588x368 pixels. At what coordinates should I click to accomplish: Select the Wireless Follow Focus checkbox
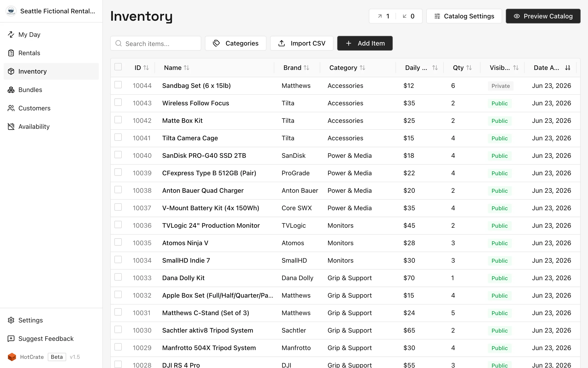coord(118,102)
